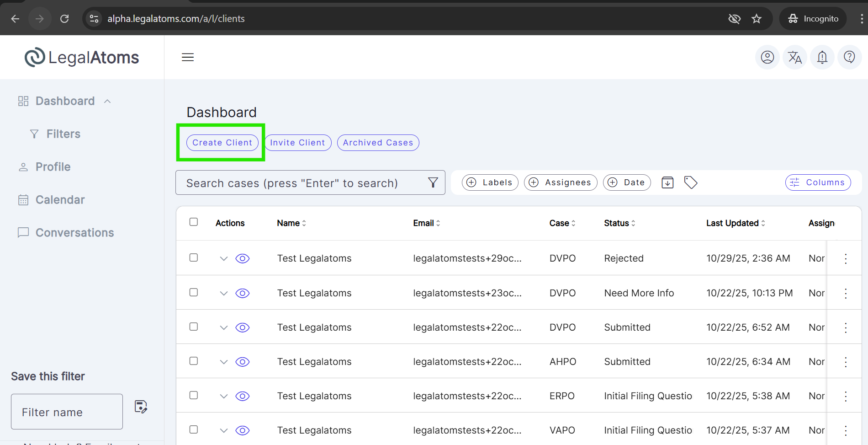Open the language translation icon
Screen dimensions: 868x445
pos(795,57)
